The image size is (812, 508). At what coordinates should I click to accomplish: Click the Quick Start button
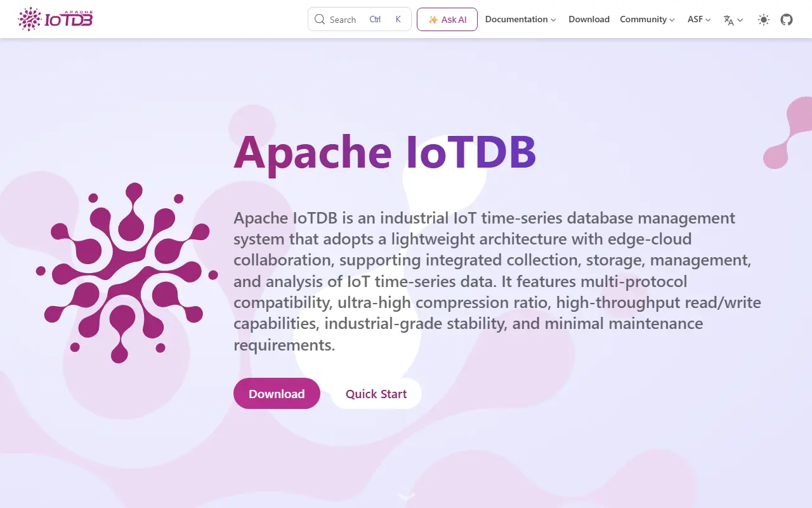[x=376, y=394]
